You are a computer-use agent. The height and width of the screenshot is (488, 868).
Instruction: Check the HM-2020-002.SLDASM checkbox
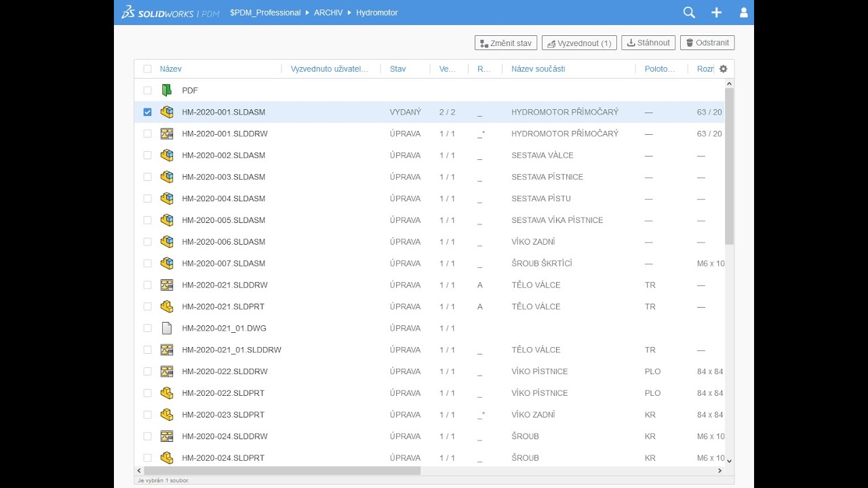(147, 155)
